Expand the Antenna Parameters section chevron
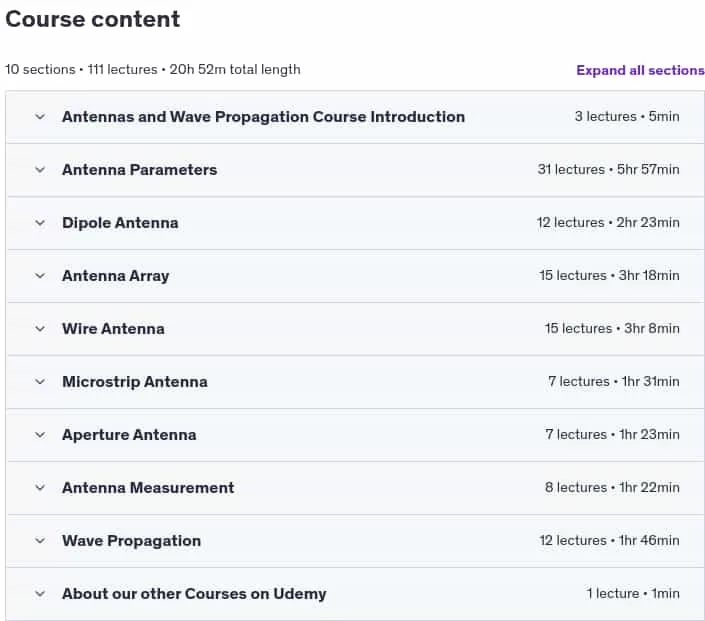 pyautogui.click(x=40, y=170)
